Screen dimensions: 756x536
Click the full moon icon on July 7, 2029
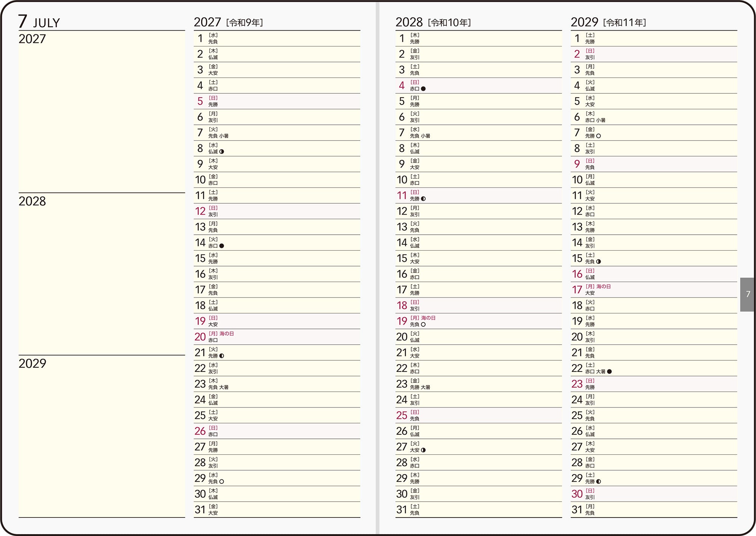598,136
